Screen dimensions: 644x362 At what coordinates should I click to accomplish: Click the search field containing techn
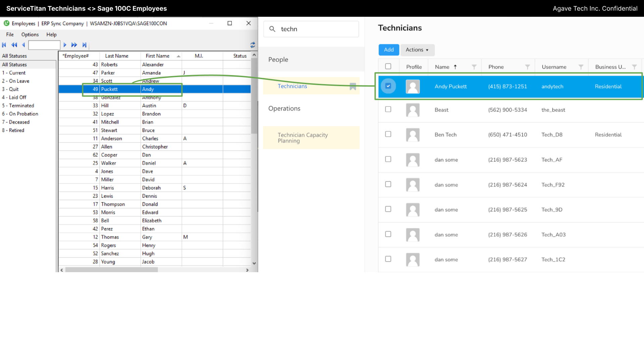tap(311, 29)
